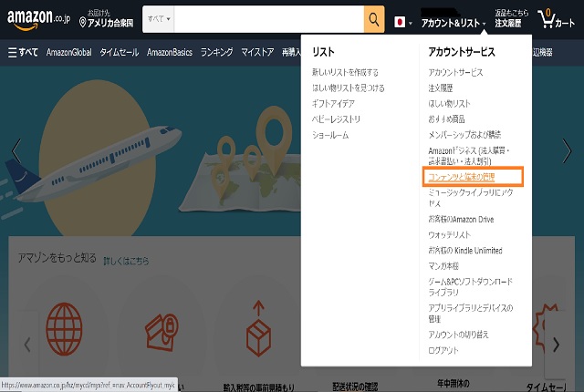584x392 pixels.
Task: Click 新しいリストを作成する link
Action: point(345,72)
